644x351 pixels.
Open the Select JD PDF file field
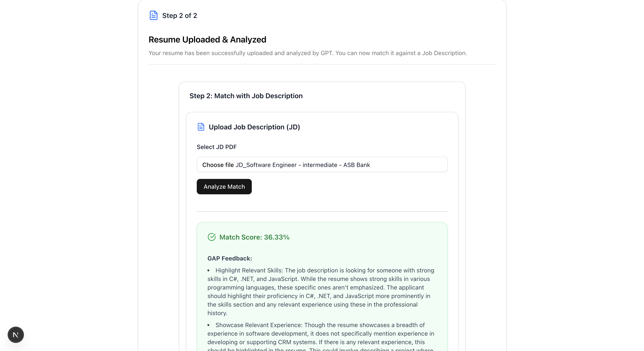tap(322, 164)
